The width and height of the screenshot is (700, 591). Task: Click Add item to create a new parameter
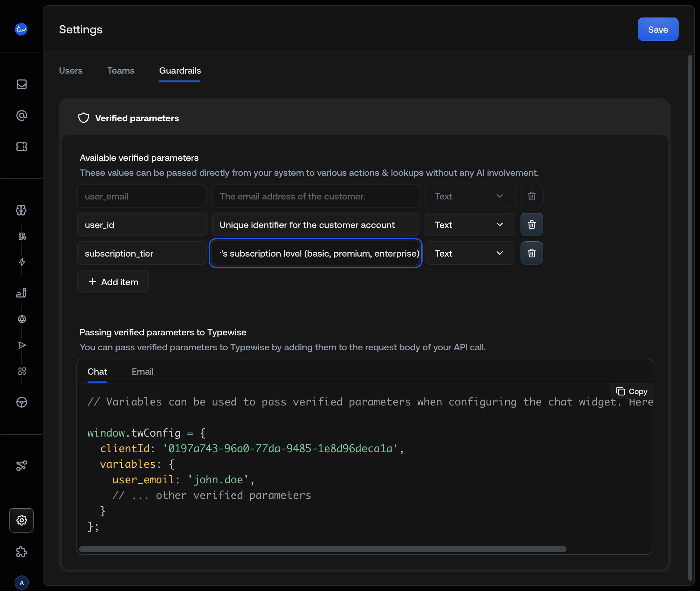click(112, 282)
